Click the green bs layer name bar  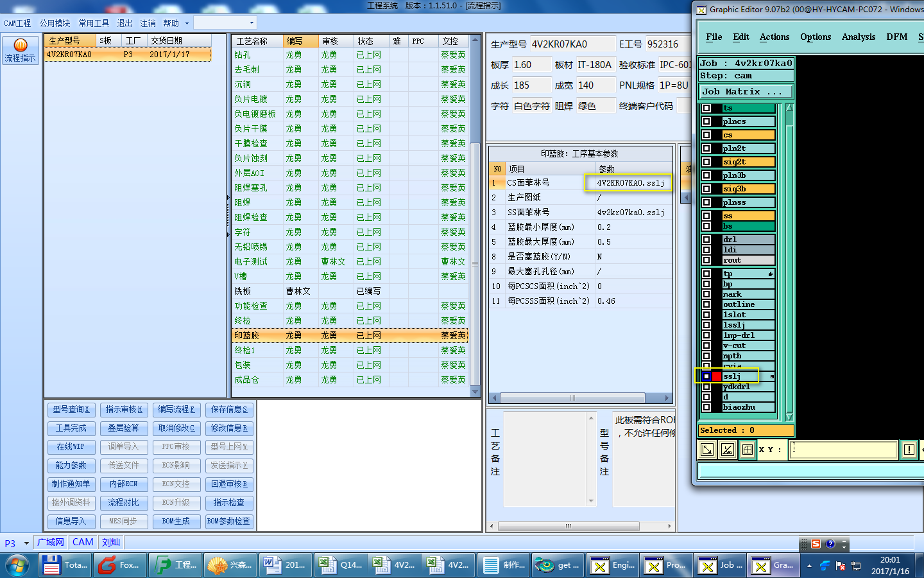749,226
